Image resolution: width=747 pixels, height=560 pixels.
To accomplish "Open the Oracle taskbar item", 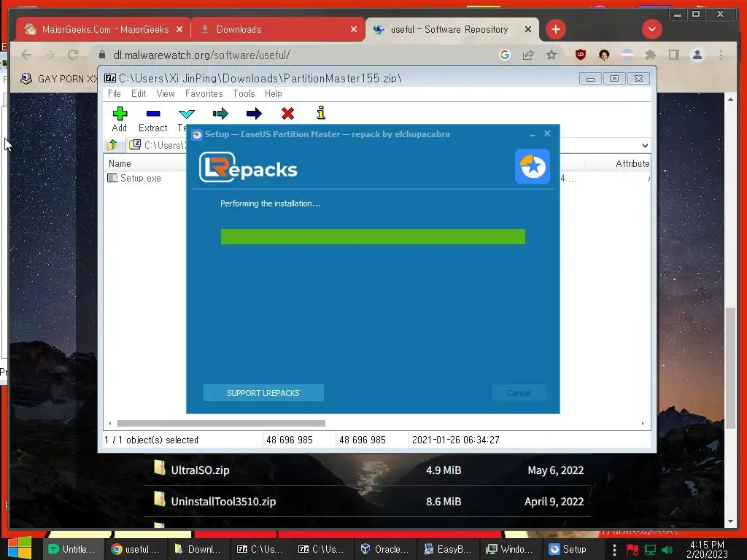I will [x=385, y=549].
